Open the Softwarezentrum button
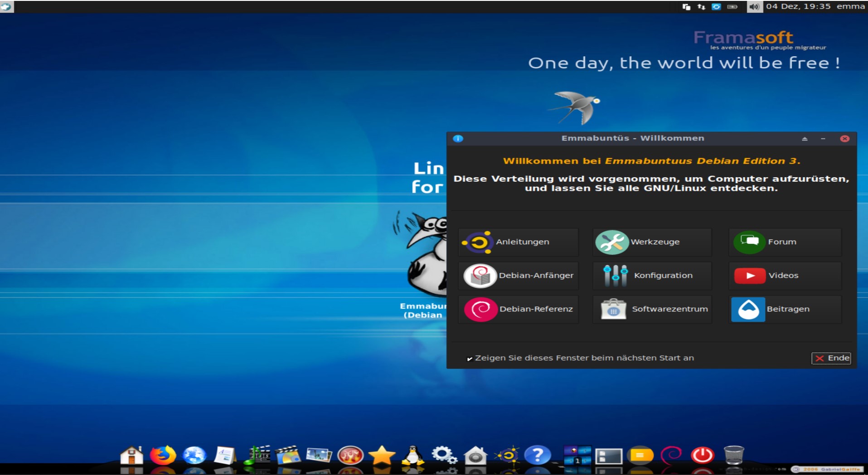Viewport: 868px width, 475px height. click(x=652, y=309)
